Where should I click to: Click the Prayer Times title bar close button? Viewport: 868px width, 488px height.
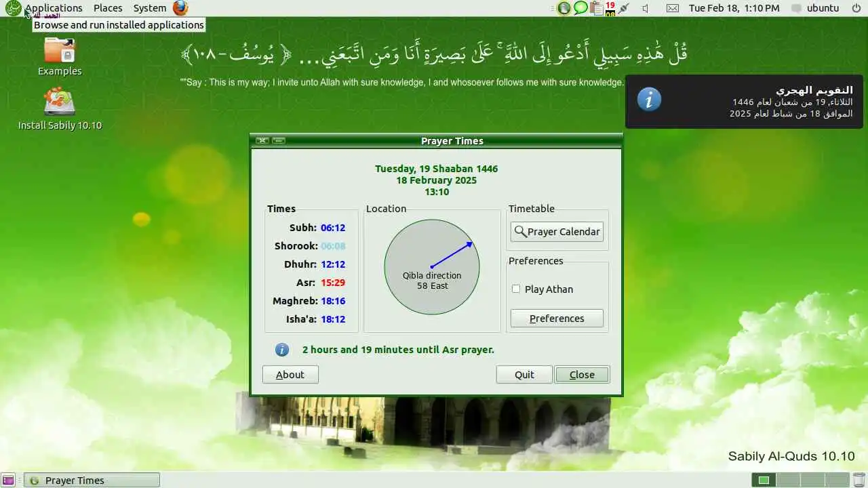click(x=262, y=141)
